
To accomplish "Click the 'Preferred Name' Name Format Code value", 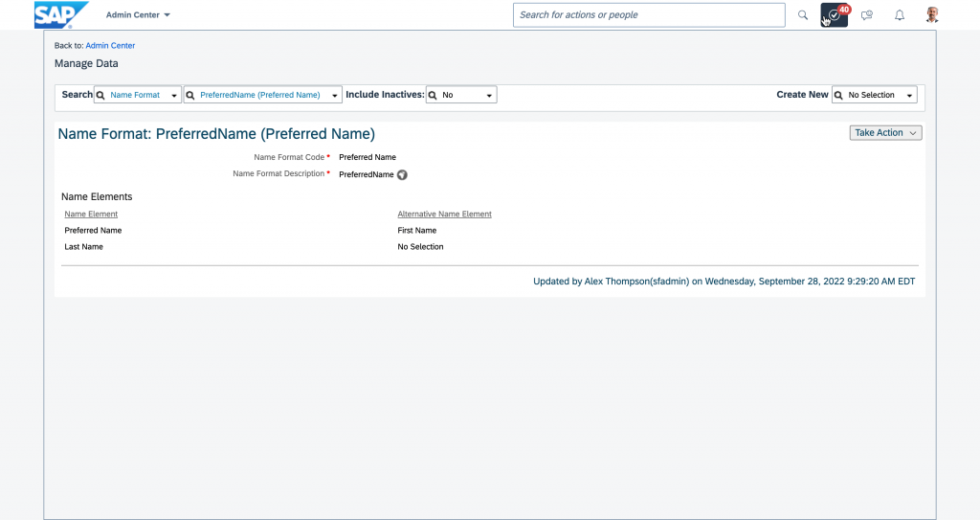I will [x=367, y=157].
